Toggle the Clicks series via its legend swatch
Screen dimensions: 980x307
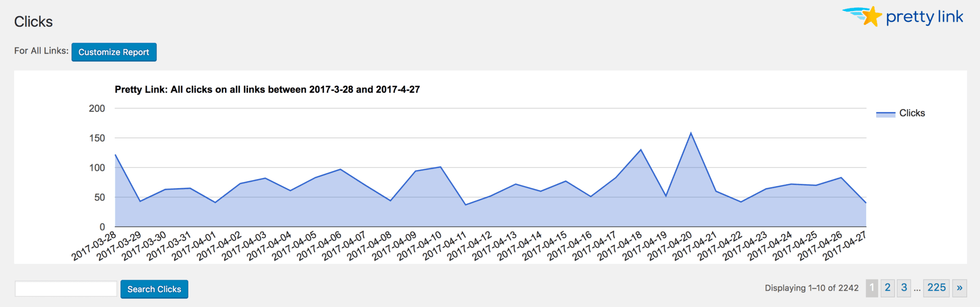tap(887, 113)
